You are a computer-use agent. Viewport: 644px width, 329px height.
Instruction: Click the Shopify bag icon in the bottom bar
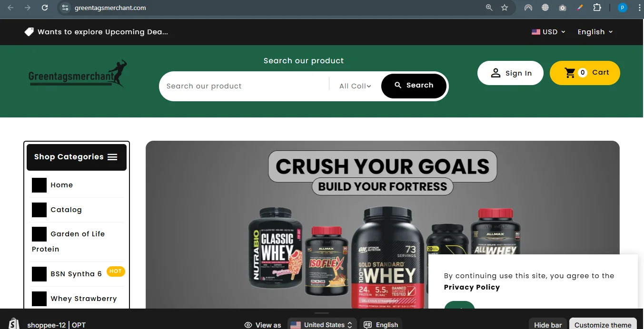click(14, 324)
